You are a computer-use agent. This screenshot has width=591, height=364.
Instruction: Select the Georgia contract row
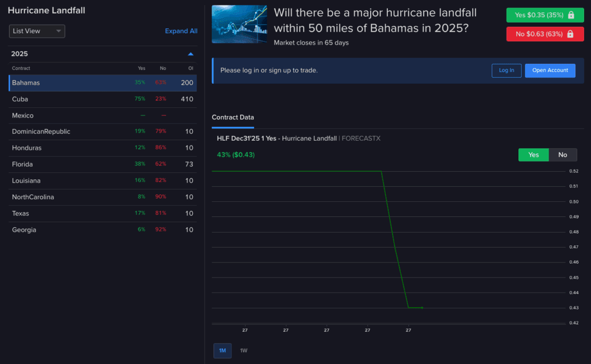click(x=103, y=230)
